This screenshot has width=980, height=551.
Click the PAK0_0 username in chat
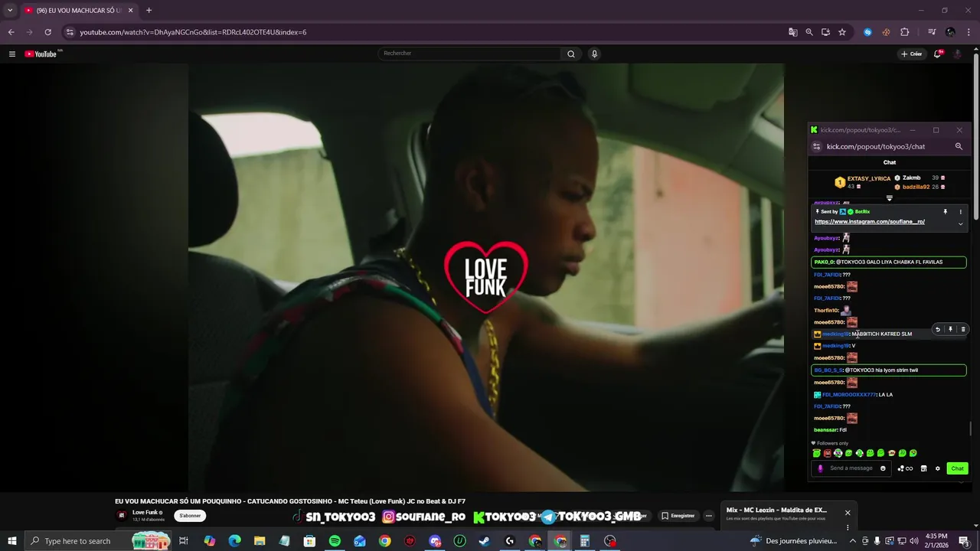tap(824, 262)
